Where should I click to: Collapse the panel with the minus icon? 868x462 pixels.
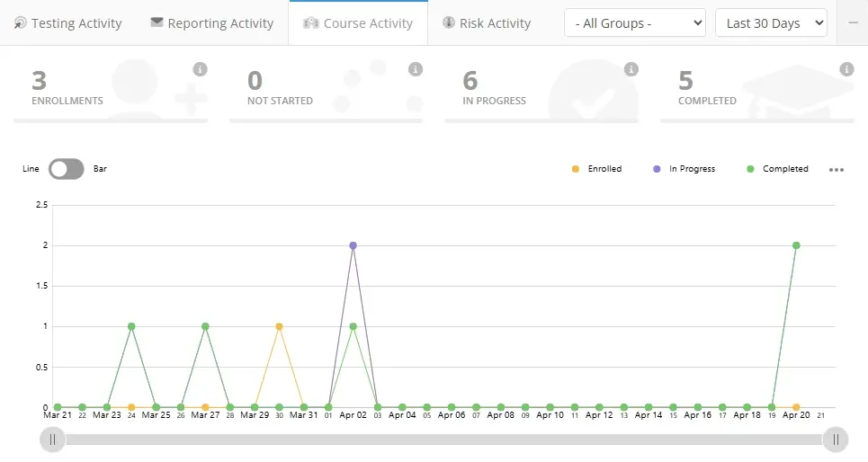853,23
